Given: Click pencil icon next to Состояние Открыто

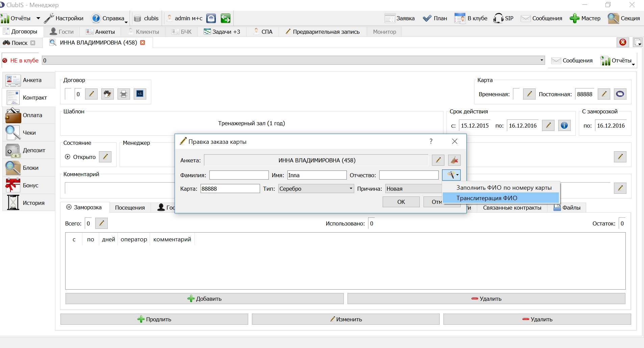Looking at the screenshot, I should (x=105, y=157).
